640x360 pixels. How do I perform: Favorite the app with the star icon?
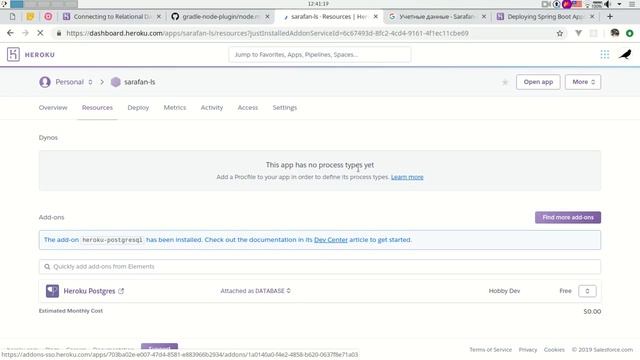[505, 82]
